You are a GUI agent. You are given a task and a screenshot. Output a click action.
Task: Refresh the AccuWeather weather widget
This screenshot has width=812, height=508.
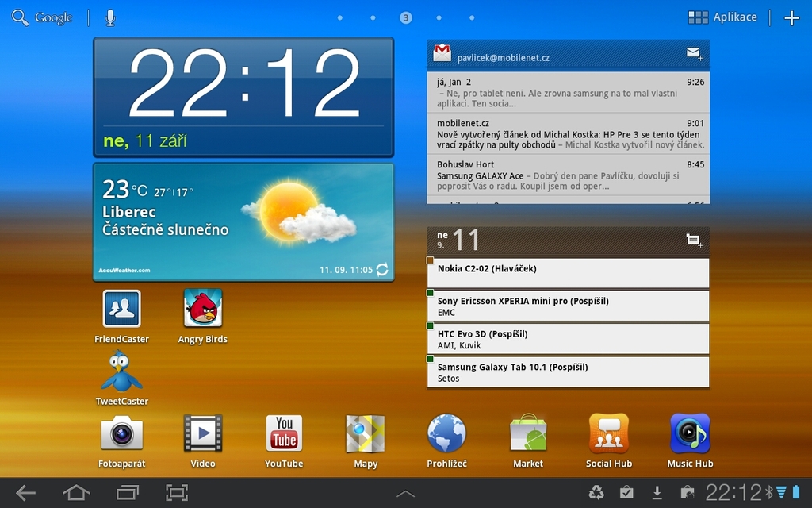pyautogui.click(x=381, y=269)
